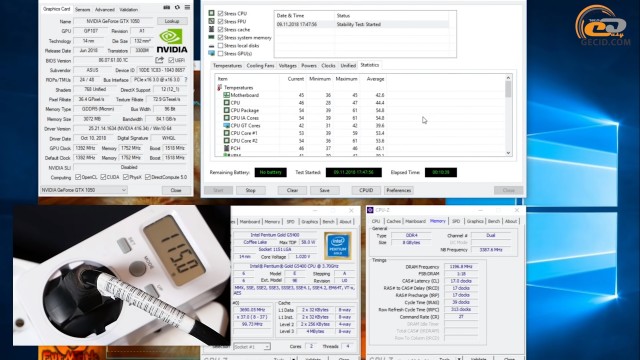Toggle the Stress FPU checkbox
Image resolution: width=640 pixels, height=360 pixels.
click(x=220, y=21)
